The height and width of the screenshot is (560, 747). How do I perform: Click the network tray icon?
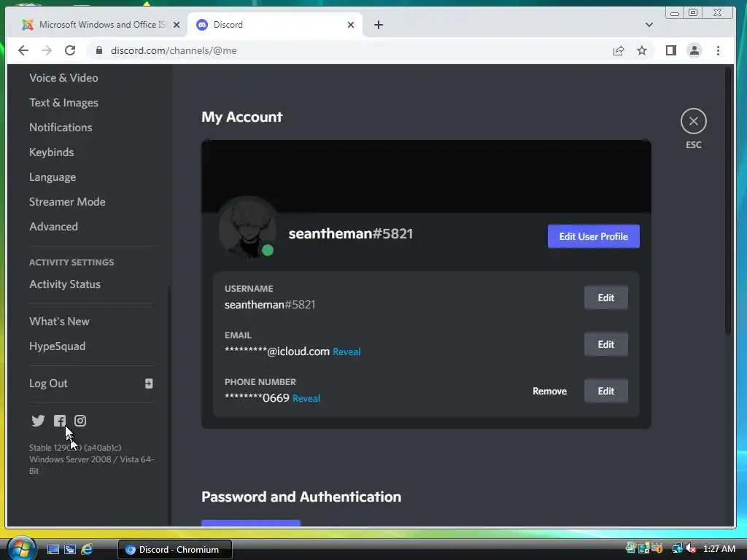[x=677, y=548]
